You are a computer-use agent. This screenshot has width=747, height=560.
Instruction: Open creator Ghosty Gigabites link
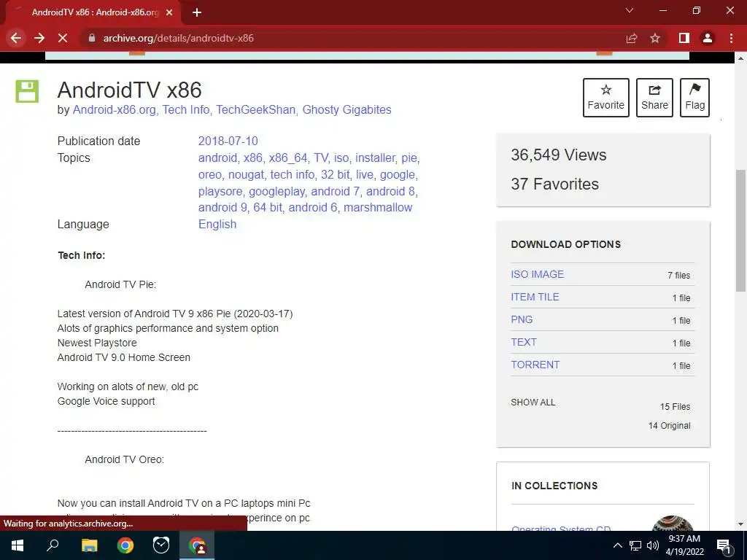pyautogui.click(x=347, y=110)
